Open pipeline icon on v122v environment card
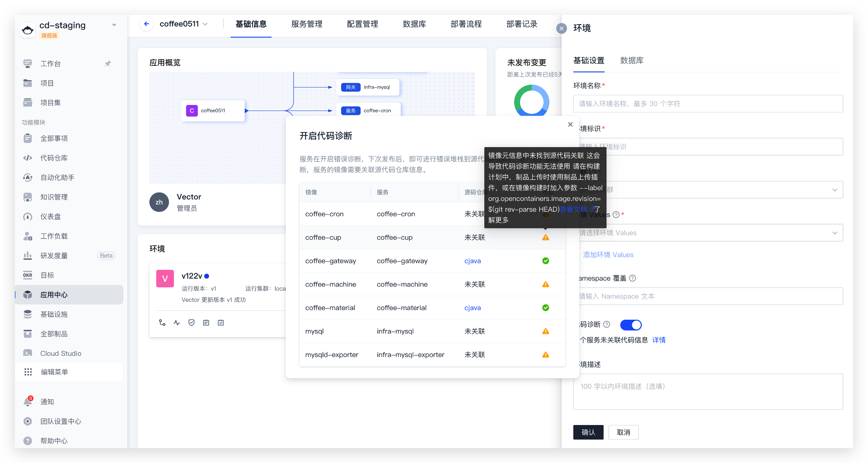This screenshot has width=868, height=463. click(162, 323)
